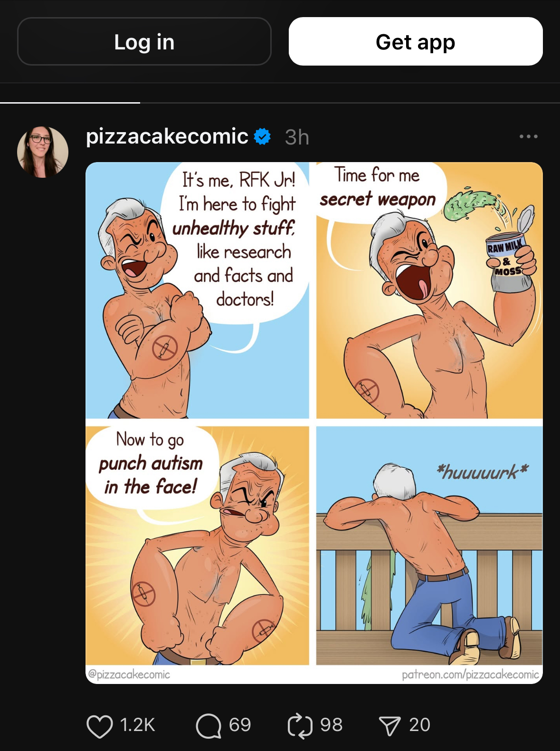View the 69 replies count
The image size is (560, 751).
[240, 725]
